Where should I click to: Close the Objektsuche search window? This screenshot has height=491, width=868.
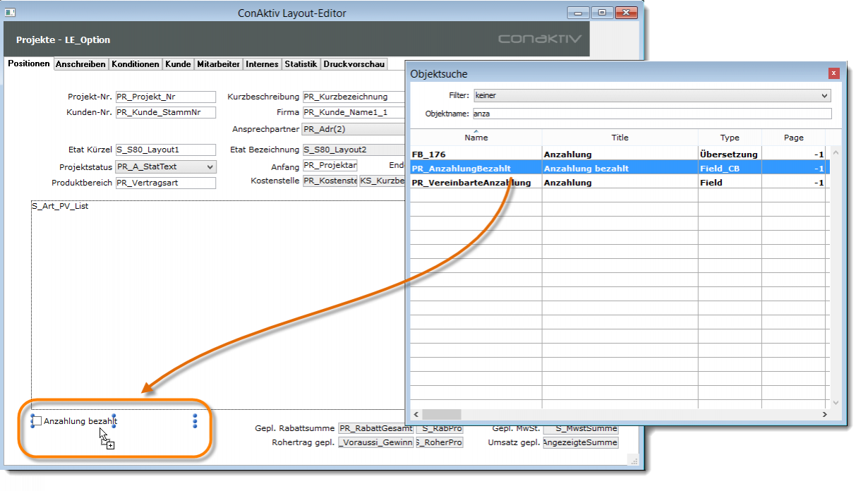coord(833,73)
